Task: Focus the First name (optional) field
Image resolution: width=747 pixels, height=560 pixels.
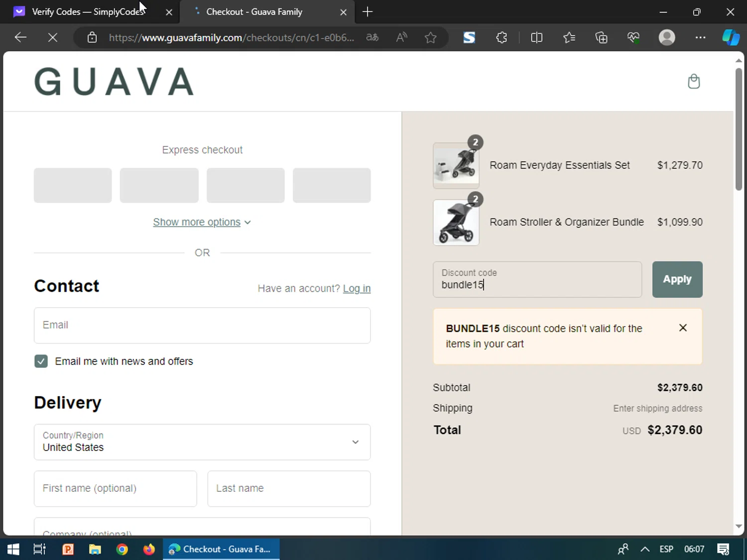Action: coord(115,488)
